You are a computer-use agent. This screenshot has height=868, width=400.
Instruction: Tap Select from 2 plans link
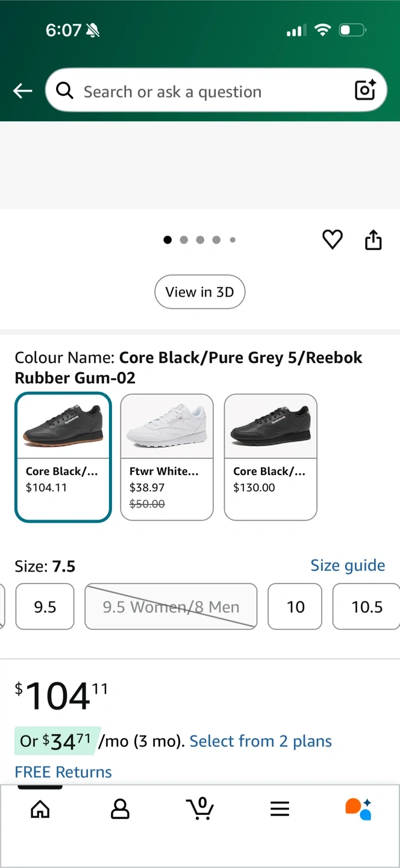[x=260, y=741]
